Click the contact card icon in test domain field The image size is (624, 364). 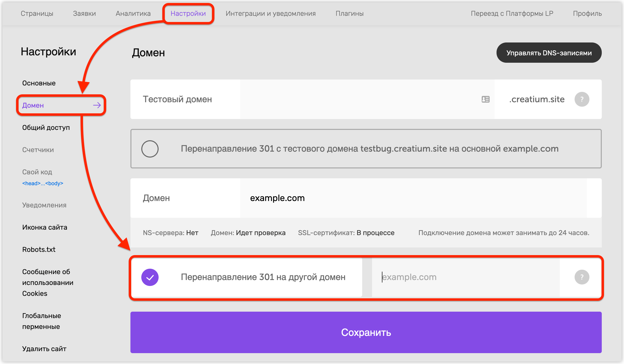point(486,99)
